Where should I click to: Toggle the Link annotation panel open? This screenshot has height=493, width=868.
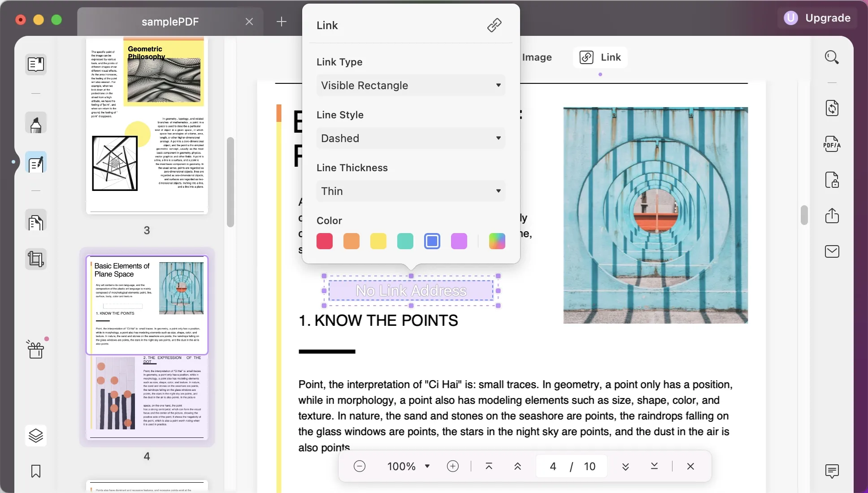pyautogui.click(x=600, y=56)
